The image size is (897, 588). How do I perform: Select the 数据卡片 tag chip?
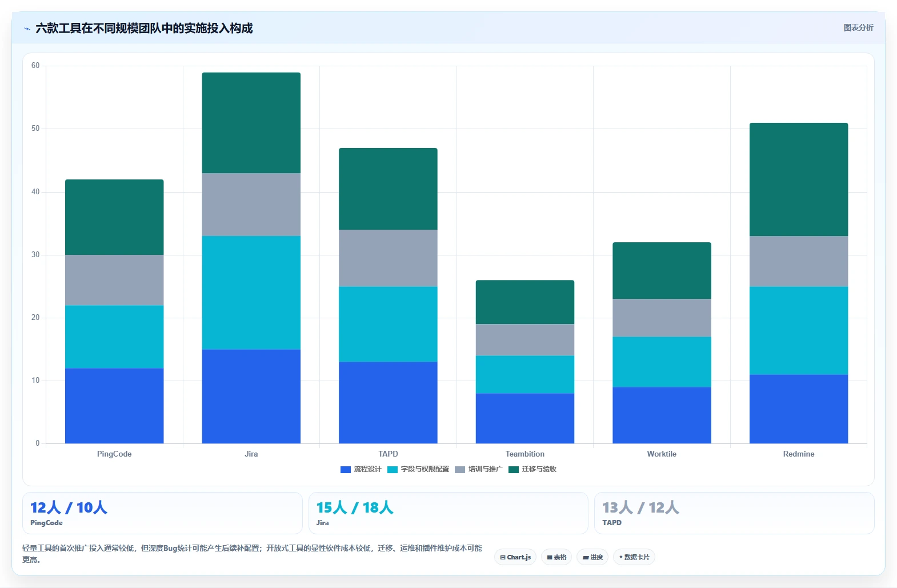[x=634, y=557]
